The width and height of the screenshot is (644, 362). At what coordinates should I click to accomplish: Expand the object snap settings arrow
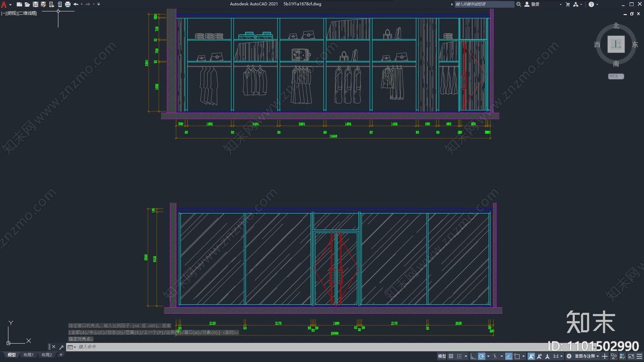524,356
